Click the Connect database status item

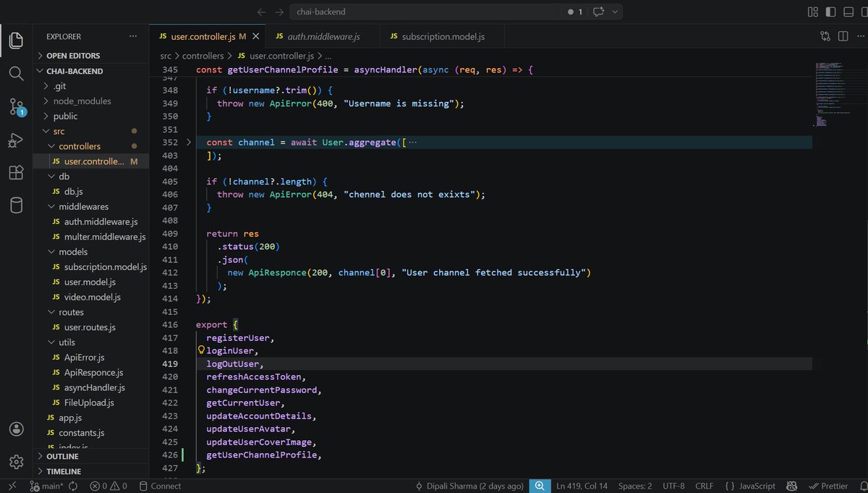(161, 486)
